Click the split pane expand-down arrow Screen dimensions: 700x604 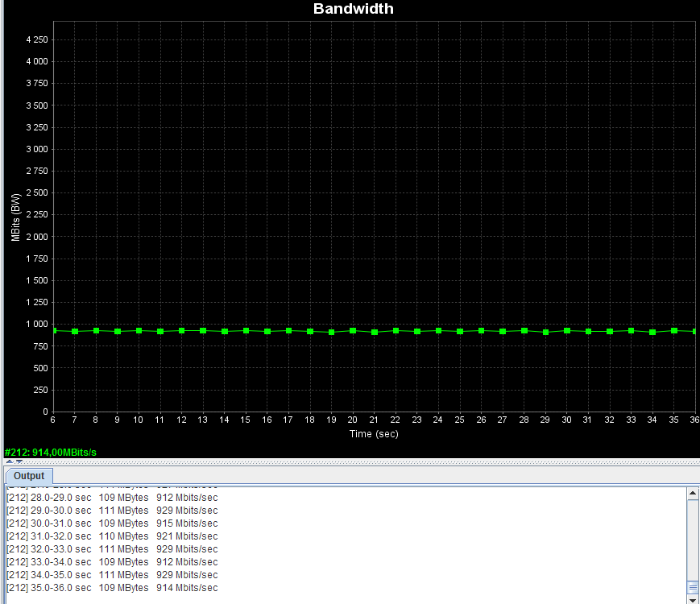19,461
